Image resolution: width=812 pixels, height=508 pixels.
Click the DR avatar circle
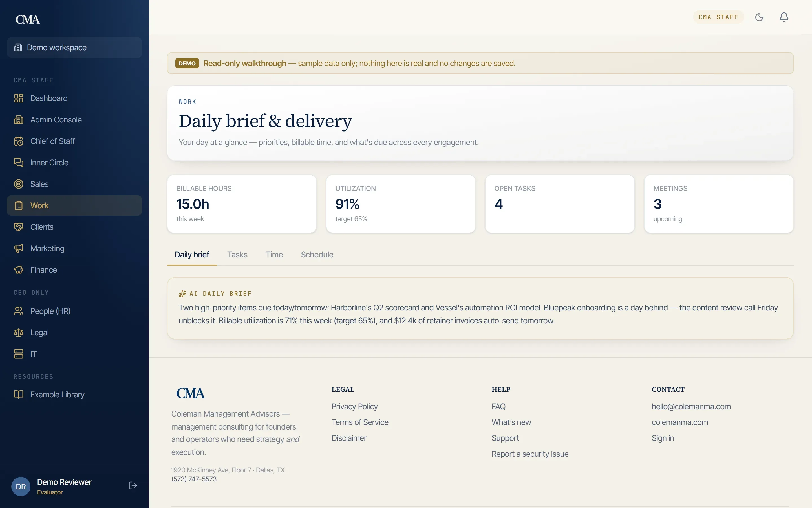[21, 487]
